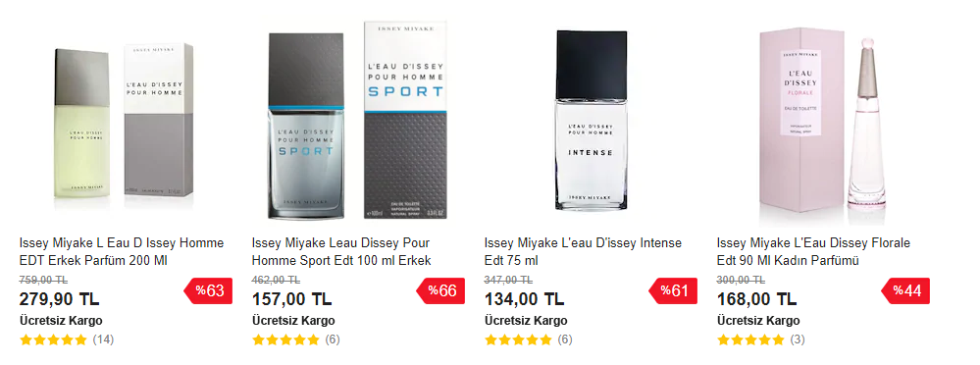
Task: Open Pour Homme Sport Edt 100 ml title
Action: (x=341, y=251)
